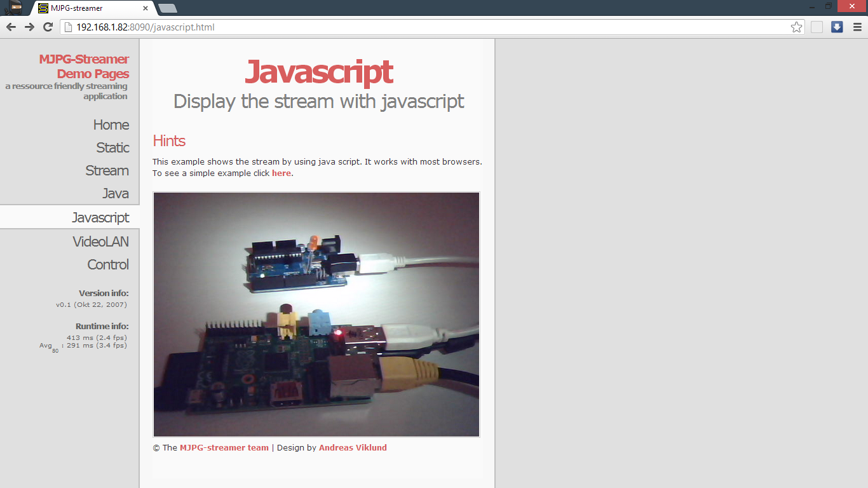Click the back navigation arrow
The width and height of the screenshot is (868, 488).
tap(11, 27)
